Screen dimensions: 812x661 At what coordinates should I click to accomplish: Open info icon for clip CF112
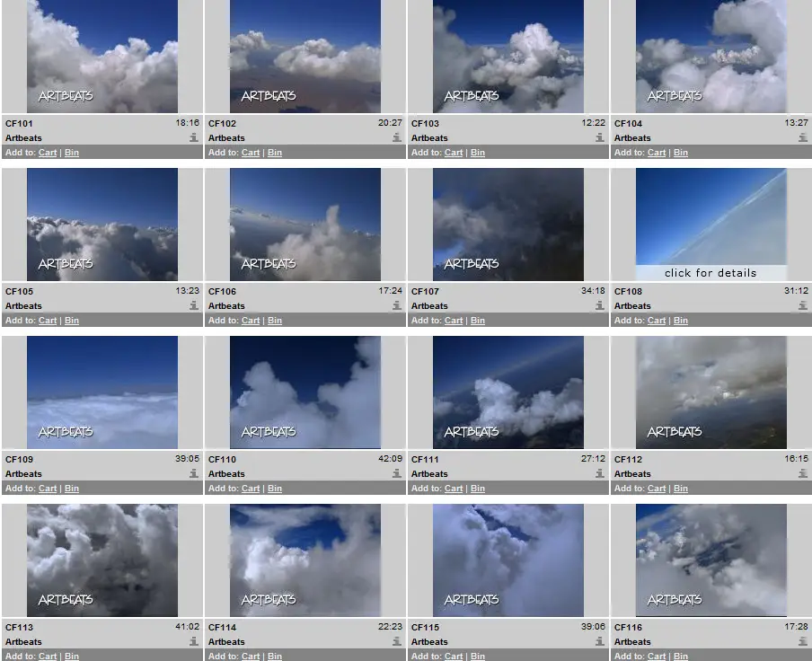tap(803, 473)
